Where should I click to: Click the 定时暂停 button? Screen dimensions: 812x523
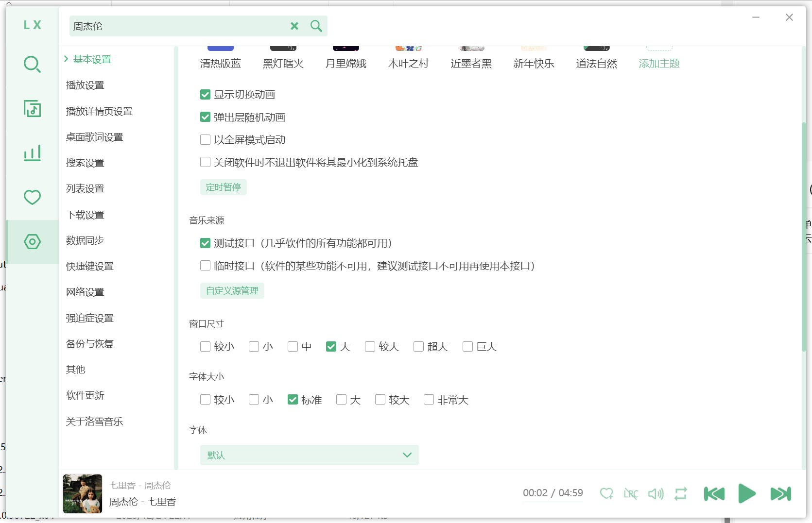pyautogui.click(x=223, y=187)
